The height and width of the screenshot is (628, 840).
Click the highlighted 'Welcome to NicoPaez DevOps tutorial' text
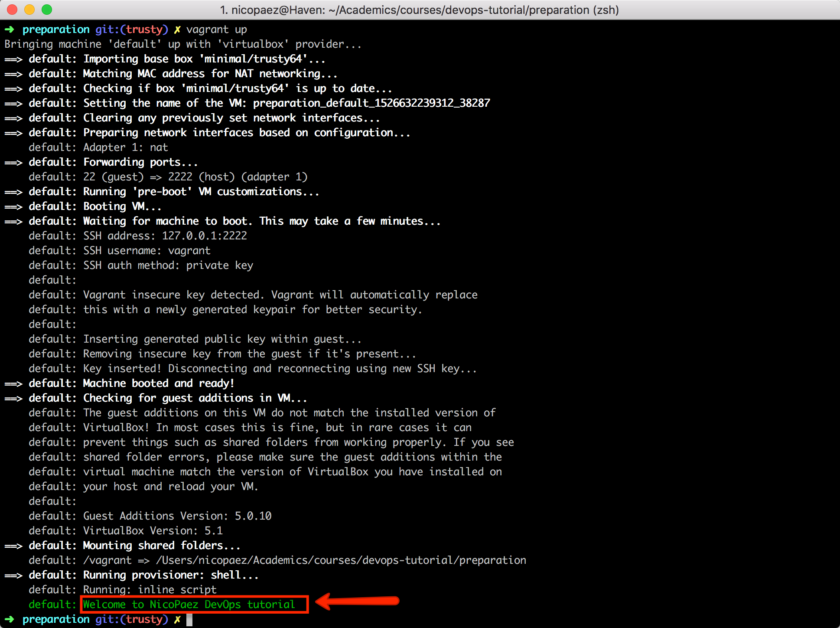[189, 604]
